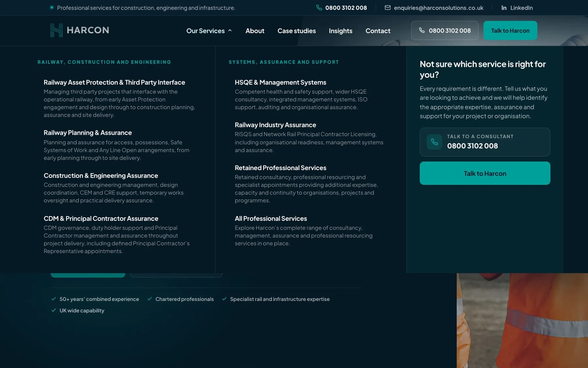Click 'Specialist rail and infrastructure expertise' text
This screenshot has width=588, height=368.
pos(280,299)
